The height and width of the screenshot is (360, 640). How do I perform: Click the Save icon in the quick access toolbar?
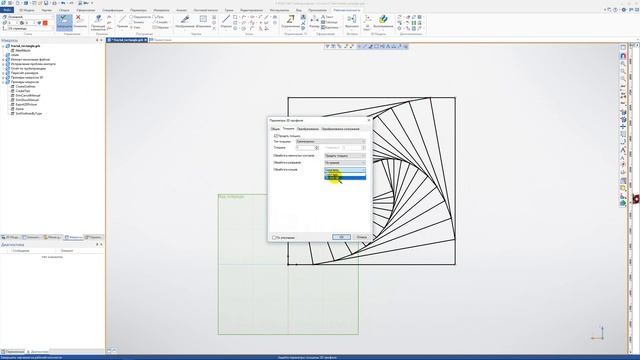point(46,3)
